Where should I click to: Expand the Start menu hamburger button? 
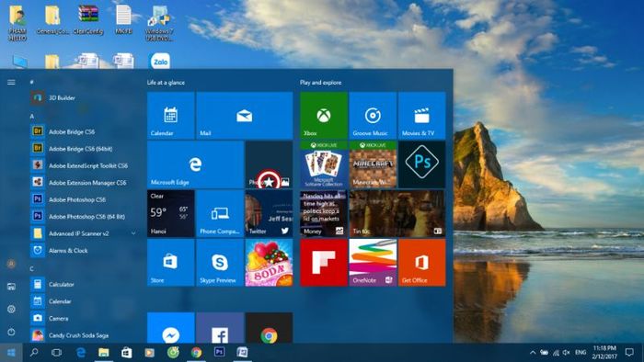click(11, 82)
